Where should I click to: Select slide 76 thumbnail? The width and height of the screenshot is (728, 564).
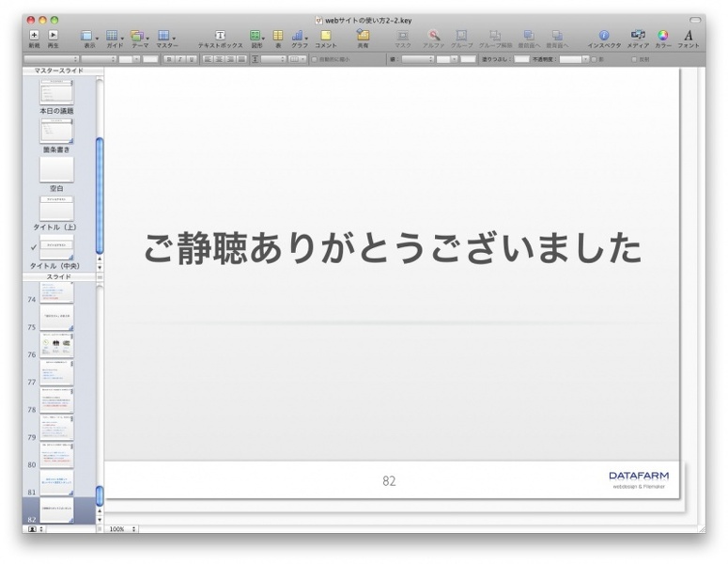click(56, 345)
